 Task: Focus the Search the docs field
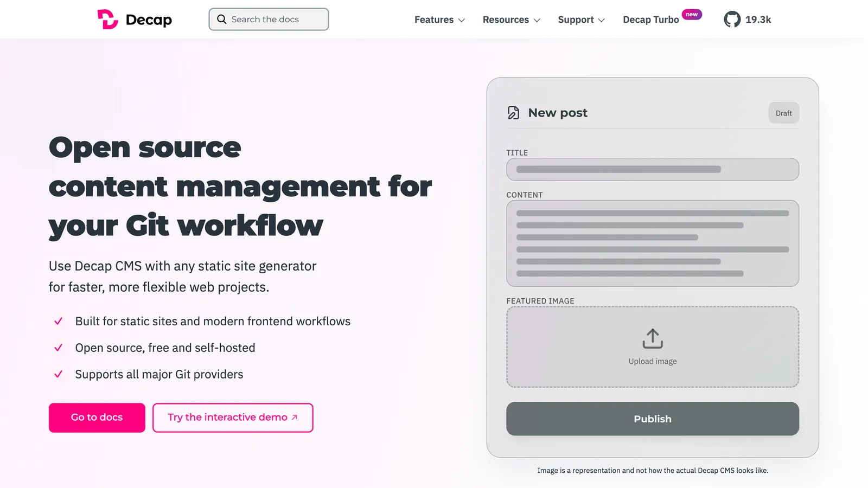tap(269, 20)
